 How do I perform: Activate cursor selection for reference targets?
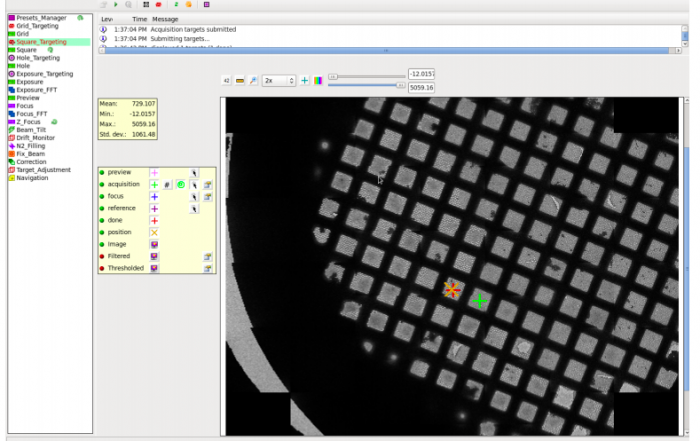pos(194,209)
